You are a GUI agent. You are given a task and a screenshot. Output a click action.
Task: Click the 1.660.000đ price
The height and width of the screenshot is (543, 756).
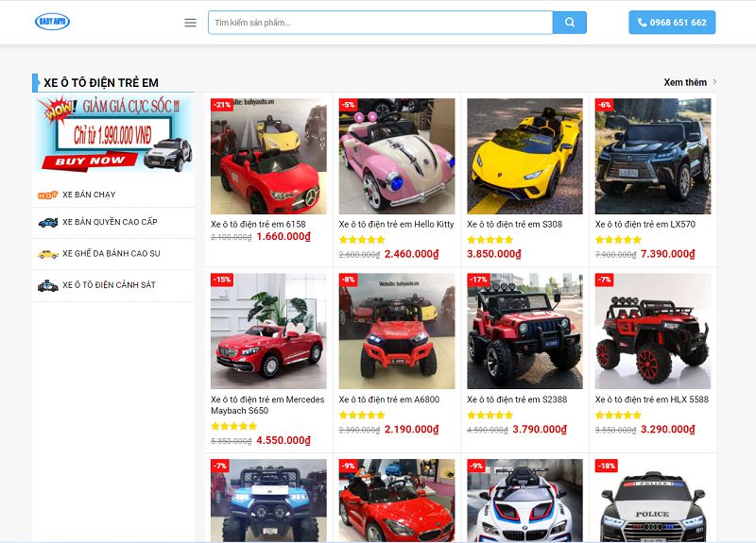point(283,237)
